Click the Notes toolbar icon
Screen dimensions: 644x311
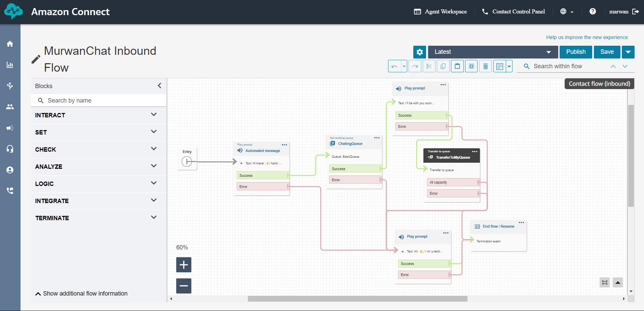coord(500,66)
